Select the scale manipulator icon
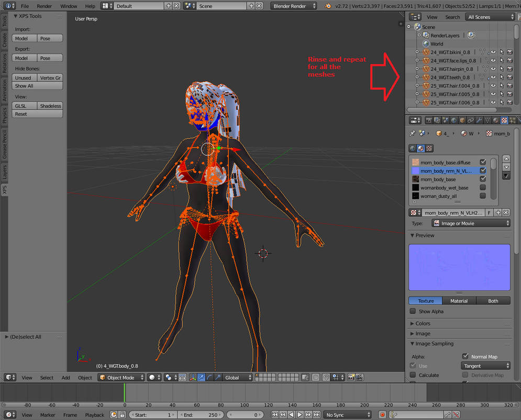The width and height of the screenshot is (521, 420). tap(218, 378)
